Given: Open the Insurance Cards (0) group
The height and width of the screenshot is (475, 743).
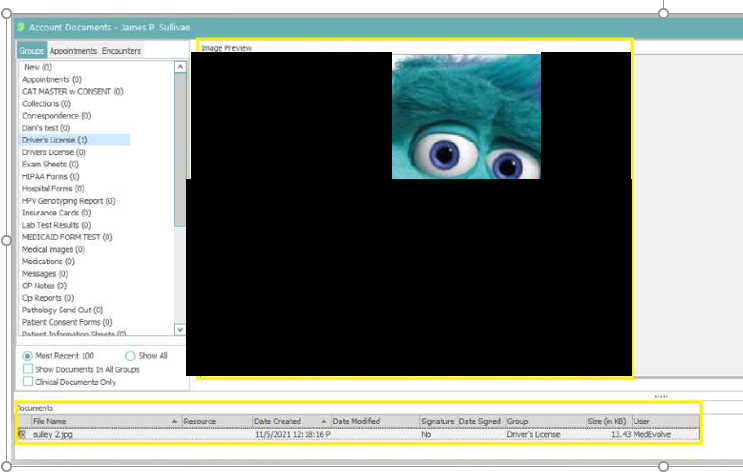Looking at the screenshot, I should coord(56,213).
